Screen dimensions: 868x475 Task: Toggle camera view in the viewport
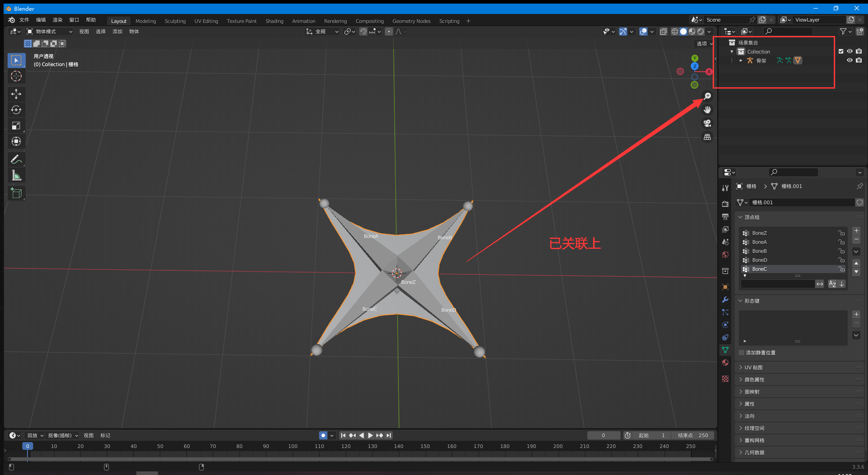coord(707,123)
